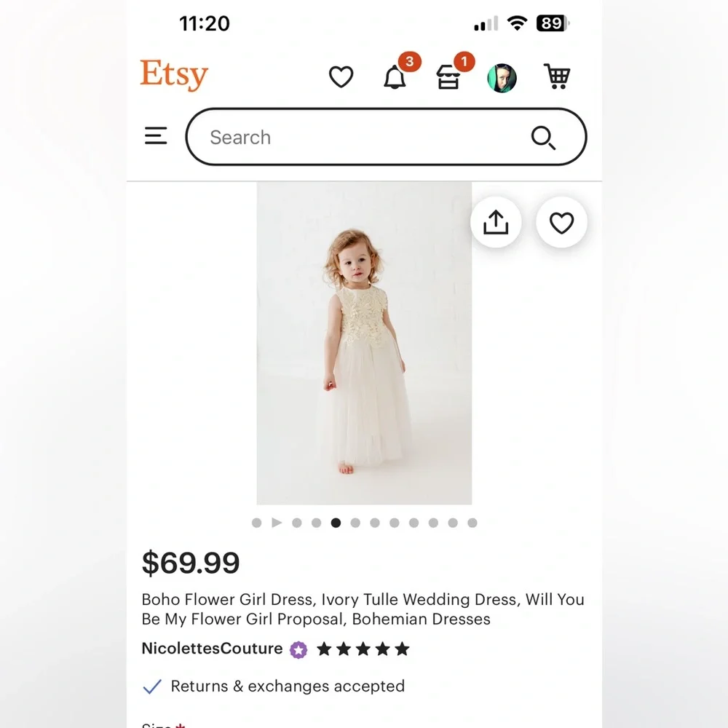Jump to first carousel dot
Viewport: 728px width, 728px height.
pyautogui.click(x=257, y=523)
